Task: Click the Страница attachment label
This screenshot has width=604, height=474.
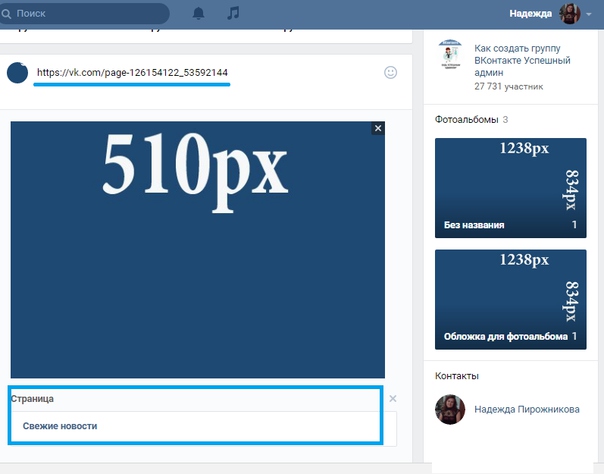Action: tap(32, 399)
